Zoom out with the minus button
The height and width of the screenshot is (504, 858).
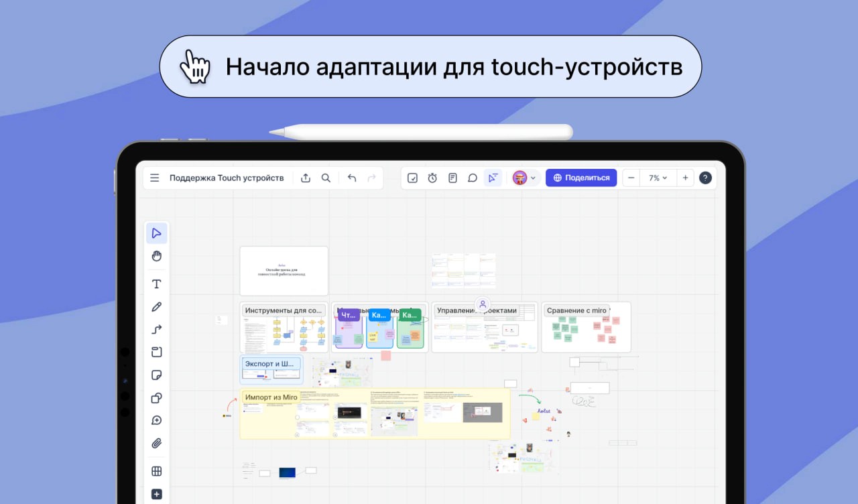point(631,178)
